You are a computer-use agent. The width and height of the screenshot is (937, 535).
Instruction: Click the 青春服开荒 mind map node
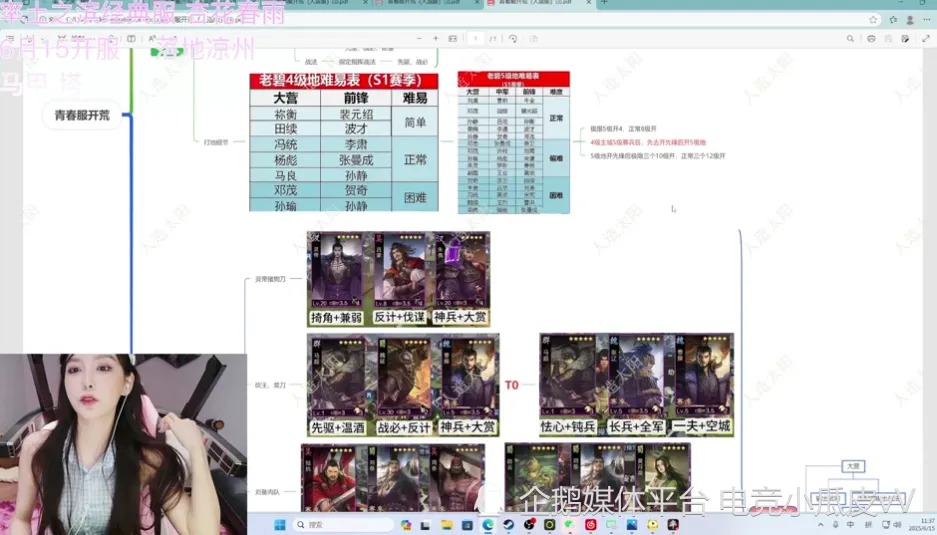pyautogui.click(x=82, y=115)
